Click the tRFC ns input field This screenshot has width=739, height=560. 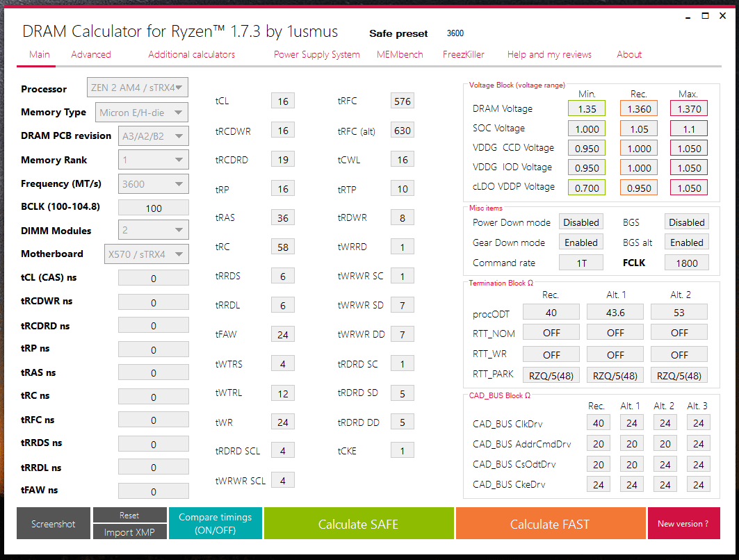tap(153, 420)
